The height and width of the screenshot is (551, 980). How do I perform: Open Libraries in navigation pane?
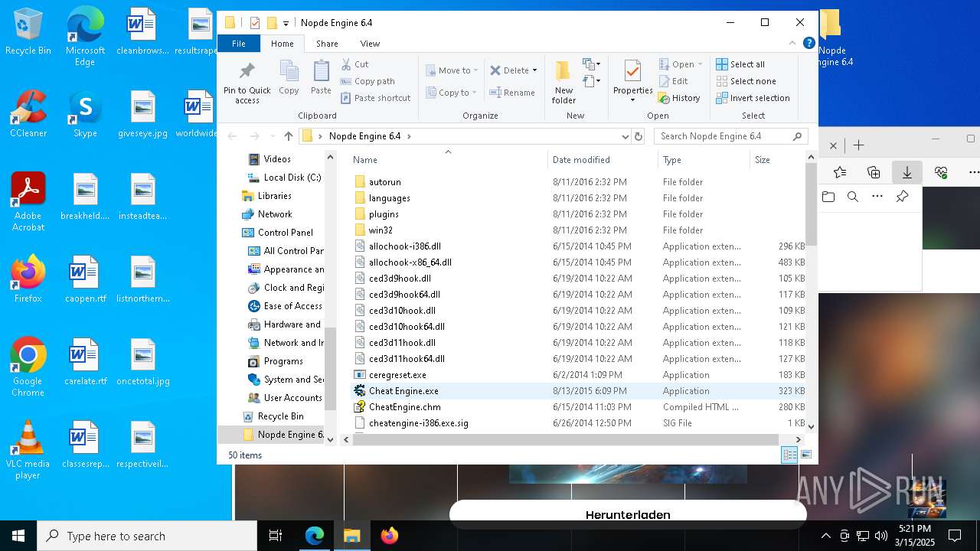tap(274, 196)
